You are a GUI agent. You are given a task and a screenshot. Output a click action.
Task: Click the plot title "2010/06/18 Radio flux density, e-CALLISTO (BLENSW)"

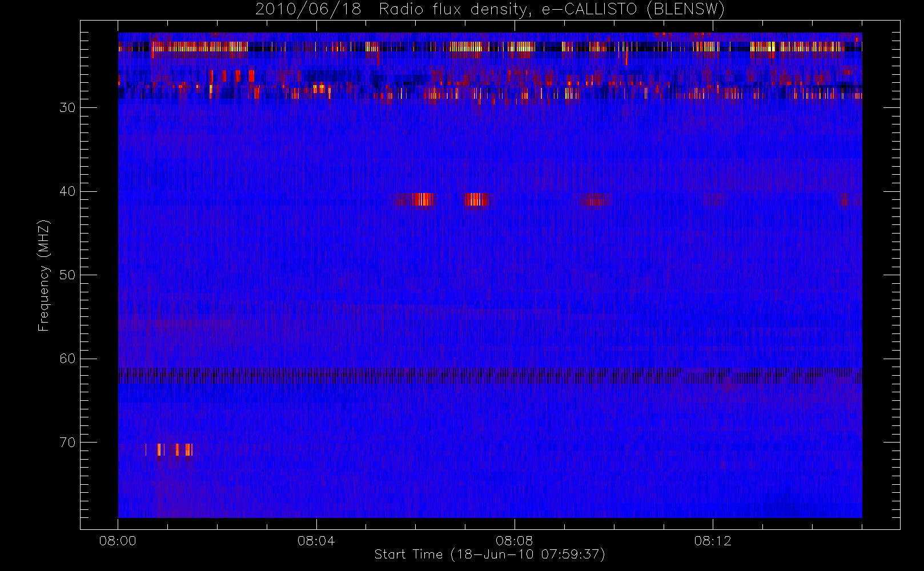click(490, 10)
